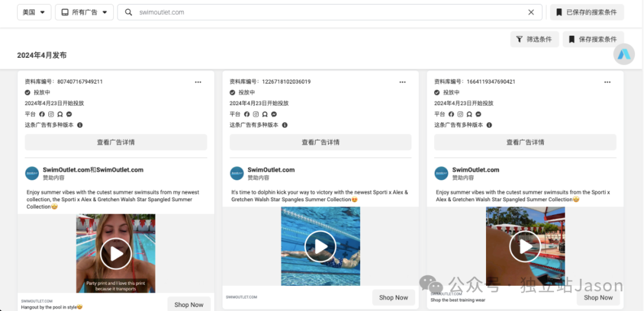Click Messenger platform icon in ad 1664119347690421

(x=478, y=115)
